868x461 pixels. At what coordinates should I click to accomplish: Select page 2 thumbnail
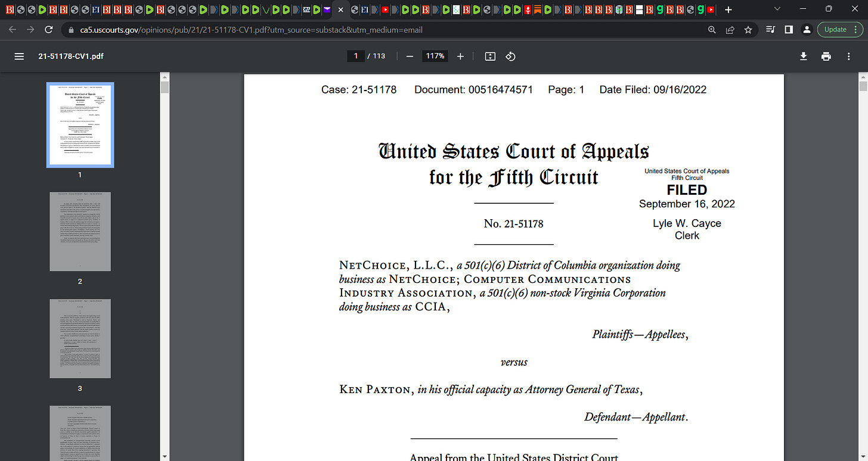coord(80,232)
